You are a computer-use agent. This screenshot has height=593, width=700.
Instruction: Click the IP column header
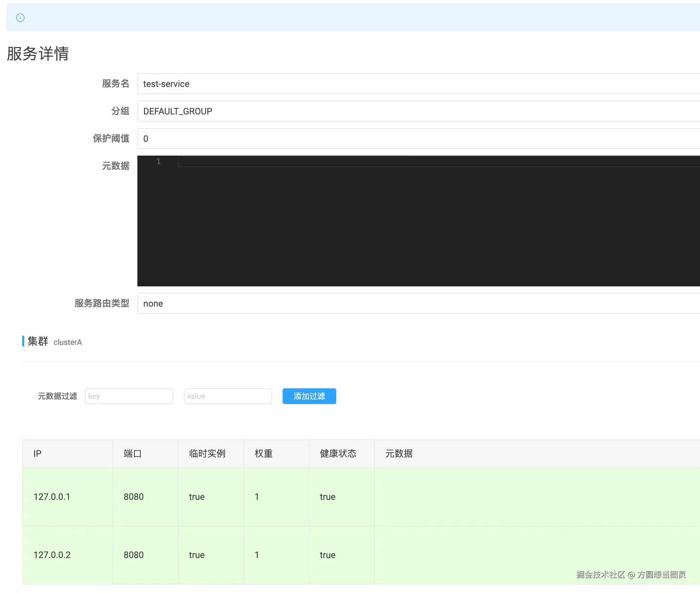click(x=37, y=453)
